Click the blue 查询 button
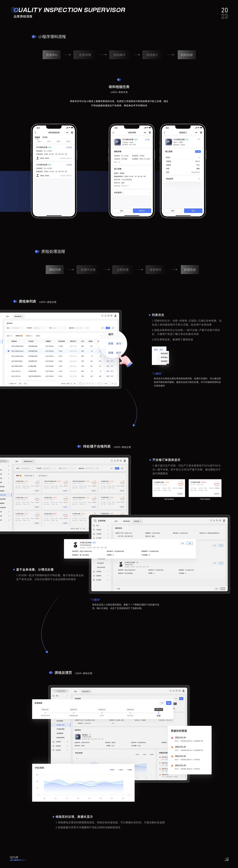This screenshot has height=868, width=238. pyautogui.click(x=108, y=328)
